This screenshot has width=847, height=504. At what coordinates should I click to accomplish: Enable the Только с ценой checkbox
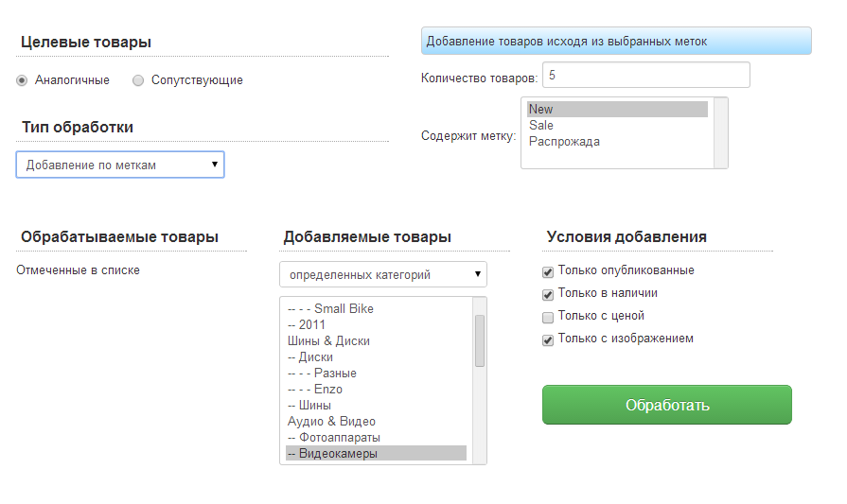click(x=548, y=317)
